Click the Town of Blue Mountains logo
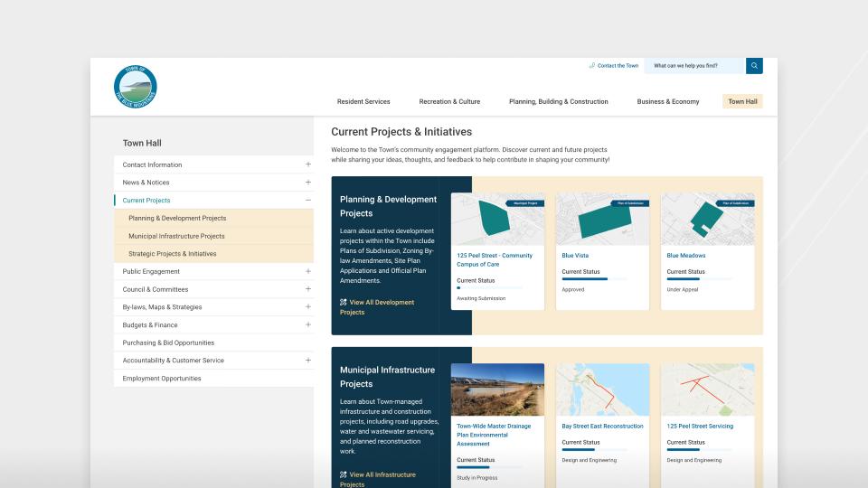 tap(136, 88)
